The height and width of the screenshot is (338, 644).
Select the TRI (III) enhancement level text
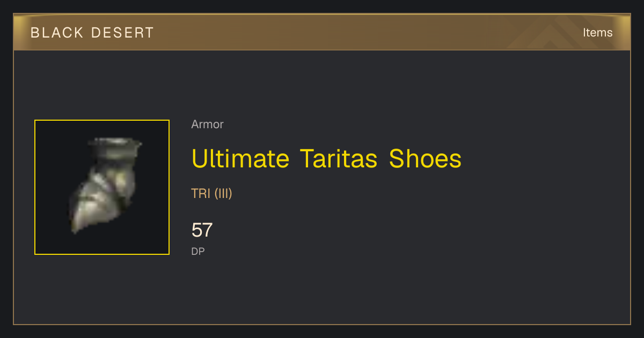[x=211, y=194]
